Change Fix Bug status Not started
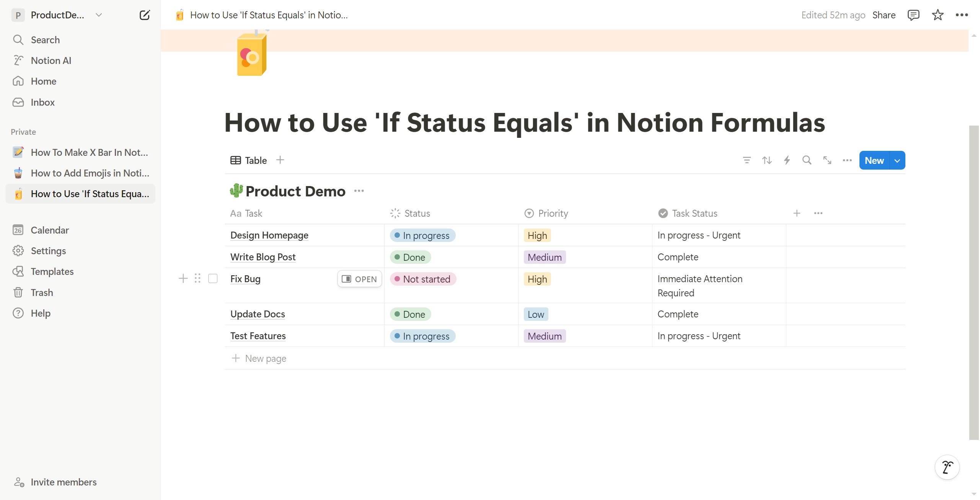Image resolution: width=980 pixels, height=500 pixels. pos(423,279)
